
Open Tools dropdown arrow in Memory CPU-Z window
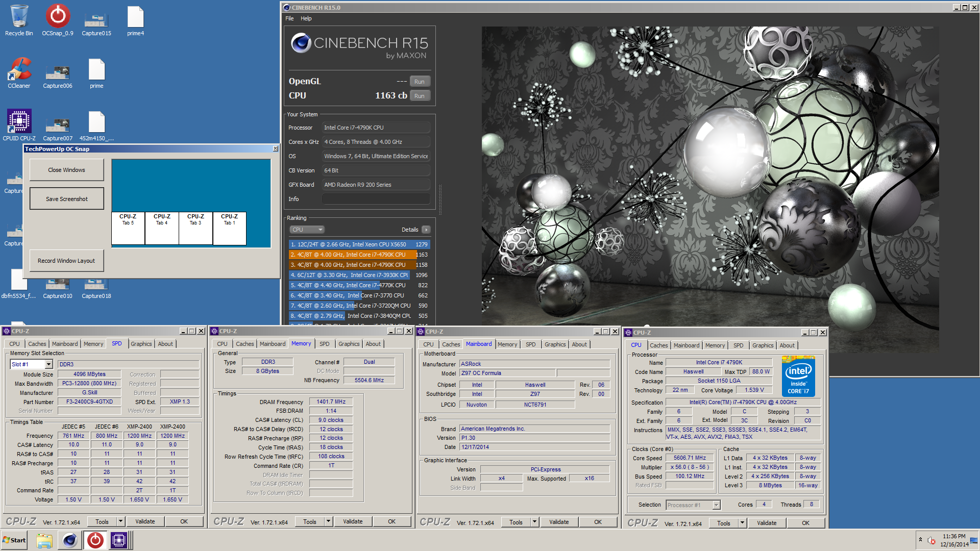tap(329, 521)
